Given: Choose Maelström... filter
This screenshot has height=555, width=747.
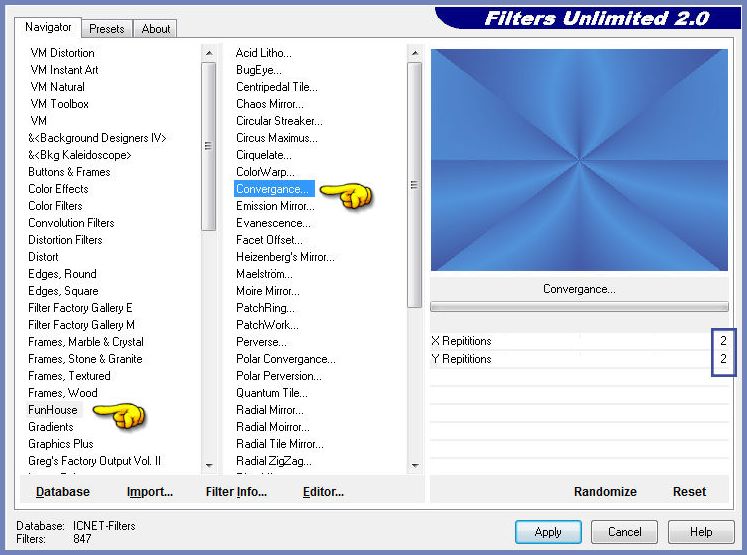Looking at the screenshot, I should coord(264,274).
